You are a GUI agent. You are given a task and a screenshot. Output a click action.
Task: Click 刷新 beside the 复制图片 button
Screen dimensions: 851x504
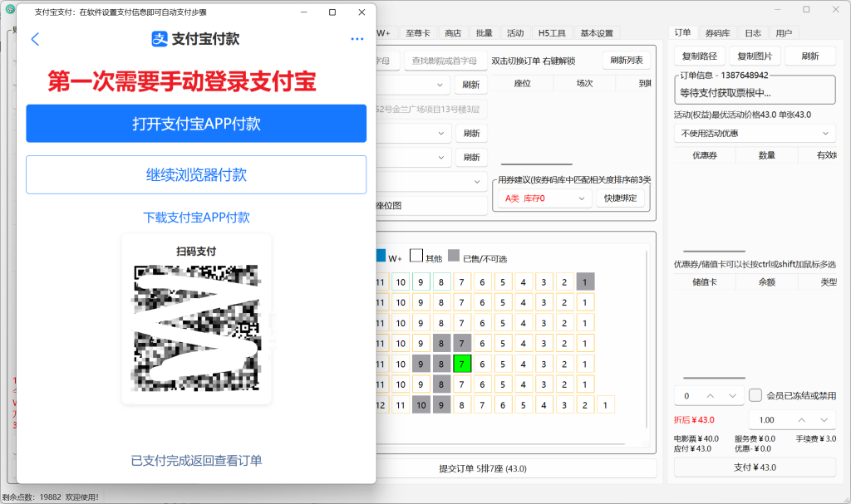pyautogui.click(x=810, y=56)
